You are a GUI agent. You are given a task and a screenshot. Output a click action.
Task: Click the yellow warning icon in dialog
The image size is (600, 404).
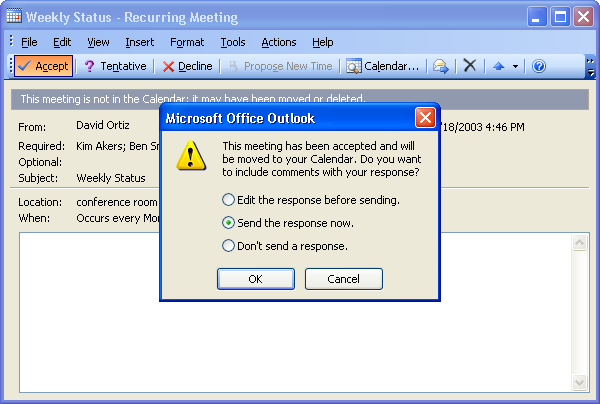coord(191,155)
